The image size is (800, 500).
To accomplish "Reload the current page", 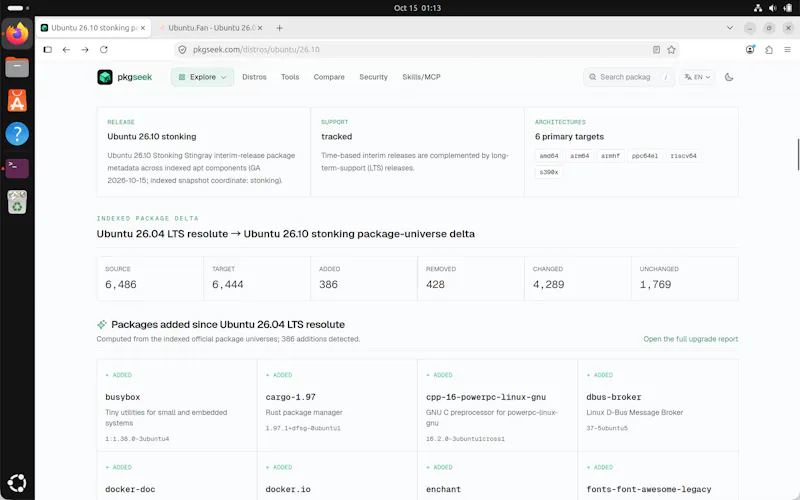I will (104, 49).
